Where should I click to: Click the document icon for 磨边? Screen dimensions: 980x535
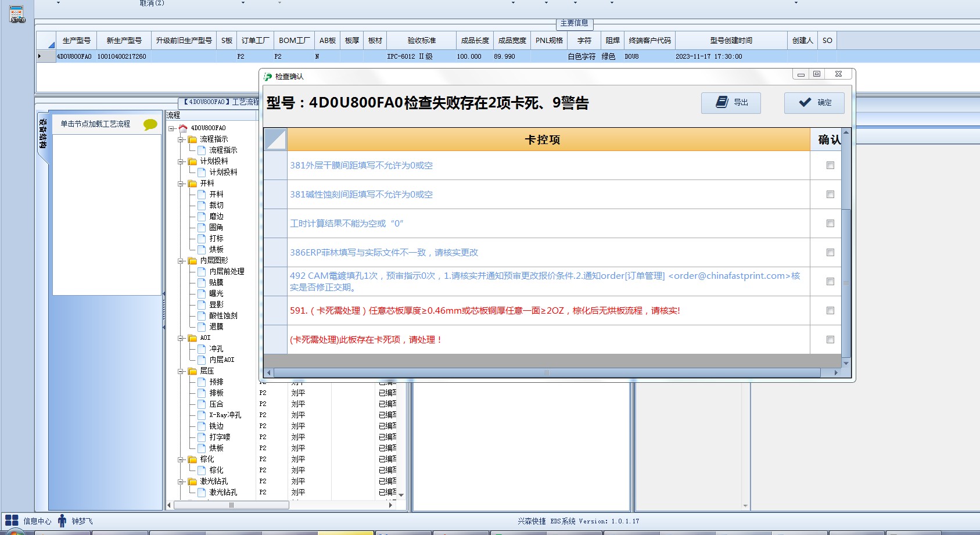[202, 217]
